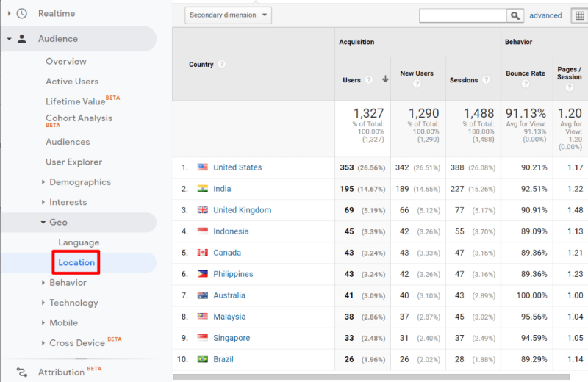This screenshot has height=382, width=588.
Task: Open the India country link
Action: click(222, 189)
